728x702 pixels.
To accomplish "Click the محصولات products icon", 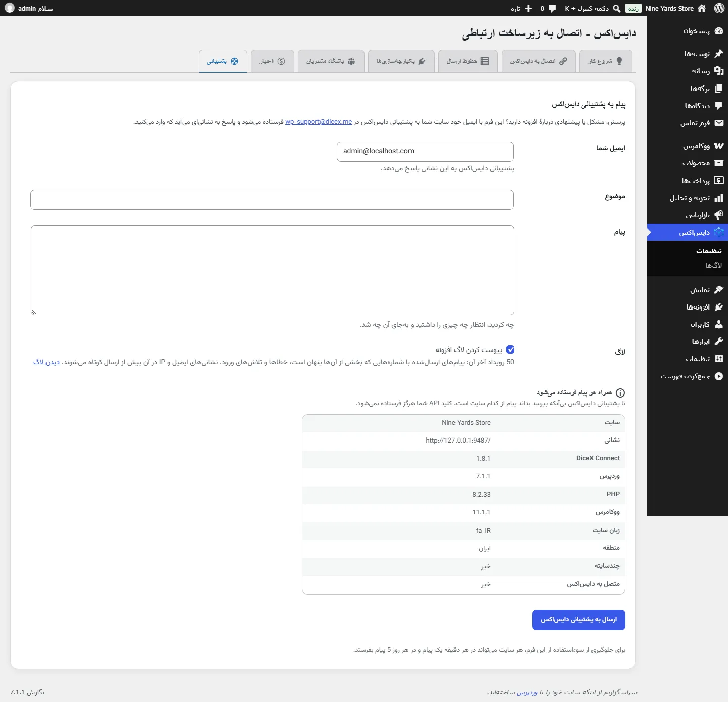I will 719,163.
